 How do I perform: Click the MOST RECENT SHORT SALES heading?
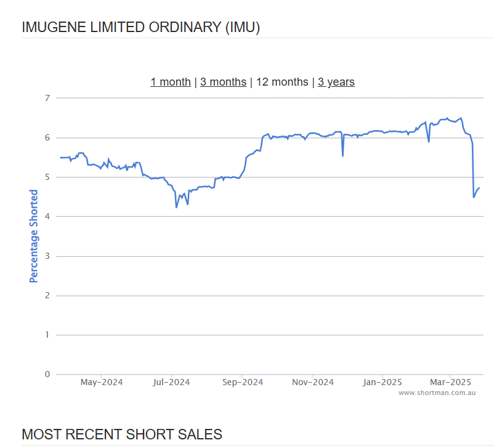pyautogui.click(x=122, y=434)
